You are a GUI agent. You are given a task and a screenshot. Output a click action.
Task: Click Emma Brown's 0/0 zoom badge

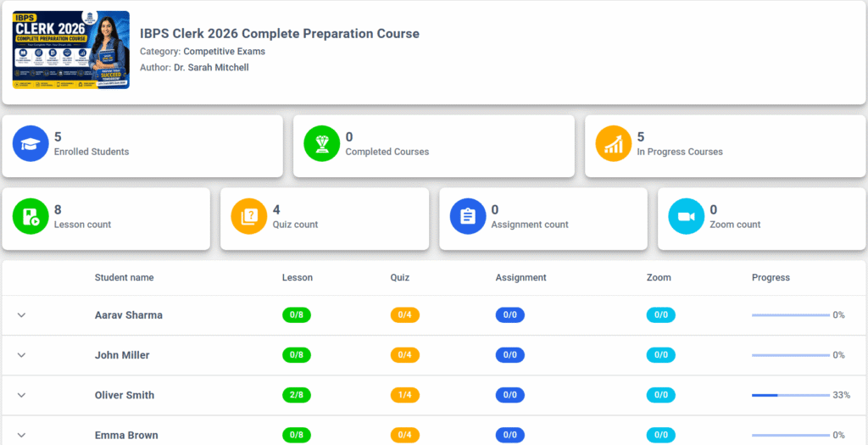coord(661,435)
